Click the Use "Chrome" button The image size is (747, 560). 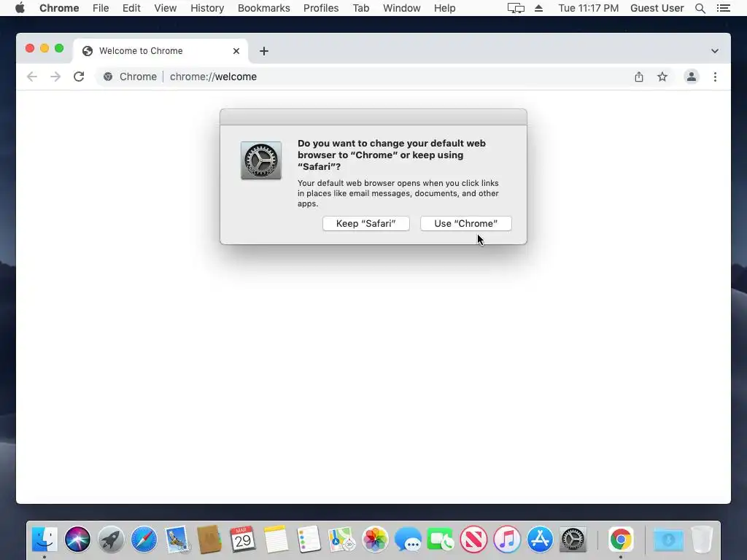(465, 223)
